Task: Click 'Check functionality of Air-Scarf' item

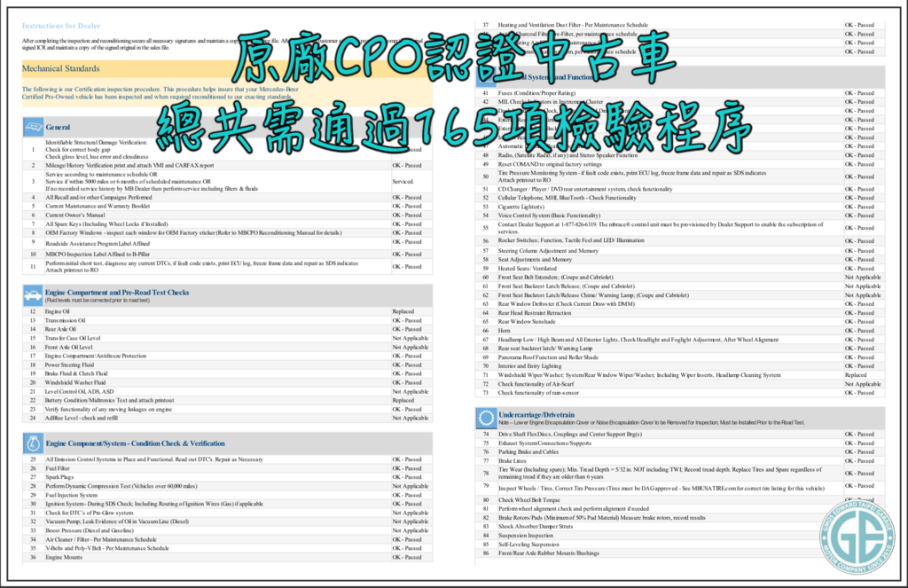Action: 536,384
